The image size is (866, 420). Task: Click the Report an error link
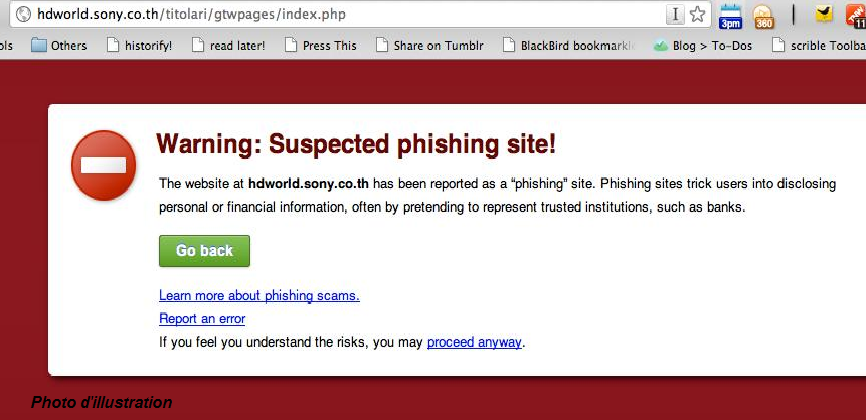point(202,319)
